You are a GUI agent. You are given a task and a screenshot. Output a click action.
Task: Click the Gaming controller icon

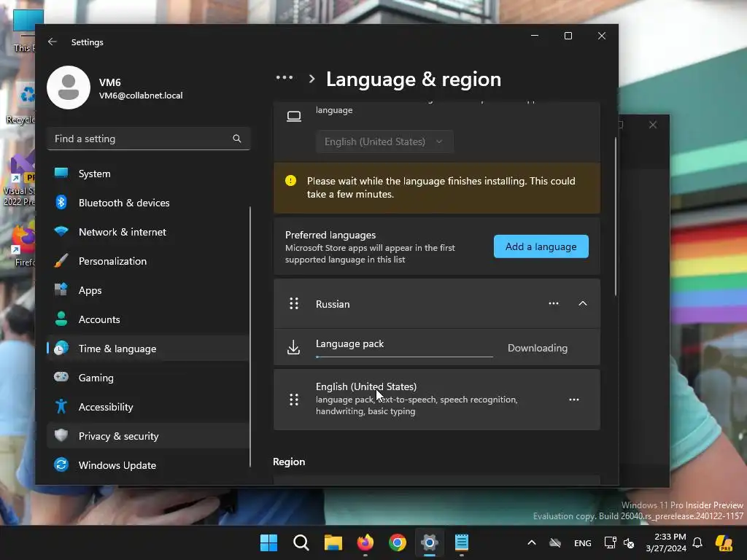61,378
